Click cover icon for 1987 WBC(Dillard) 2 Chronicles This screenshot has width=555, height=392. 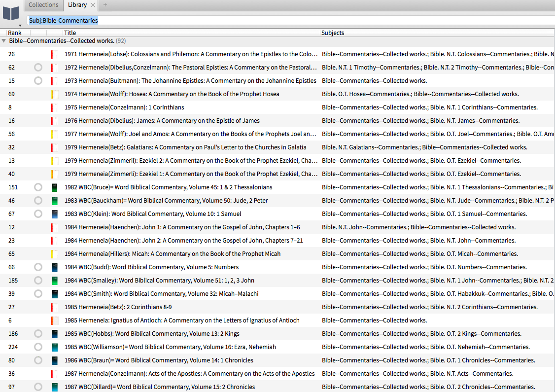point(54,387)
